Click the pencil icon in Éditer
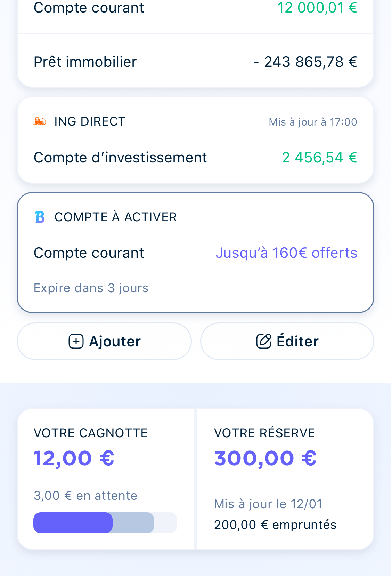The width and height of the screenshot is (392, 576). coord(264,341)
